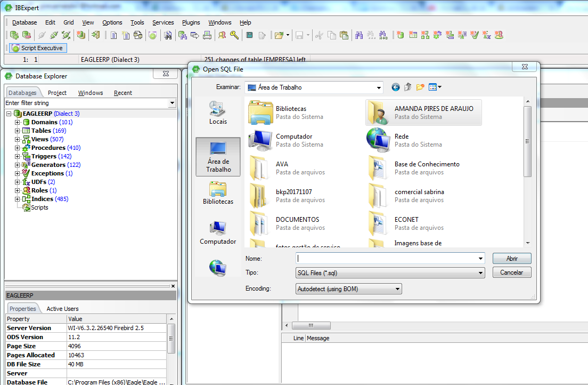Screen dimensions: 588x385
Task: Select Bibliotecas in the dialog places bar
Action: tap(218, 193)
